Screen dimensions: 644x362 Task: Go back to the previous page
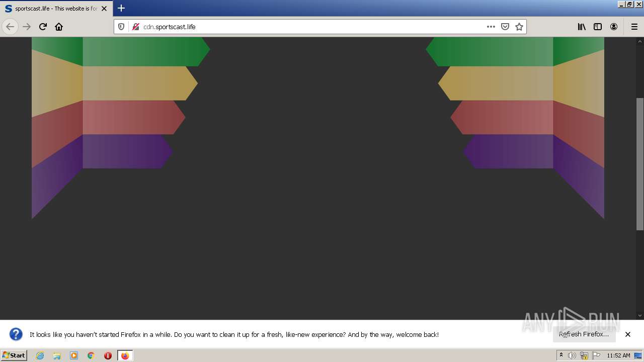click(x=10, y=27)
